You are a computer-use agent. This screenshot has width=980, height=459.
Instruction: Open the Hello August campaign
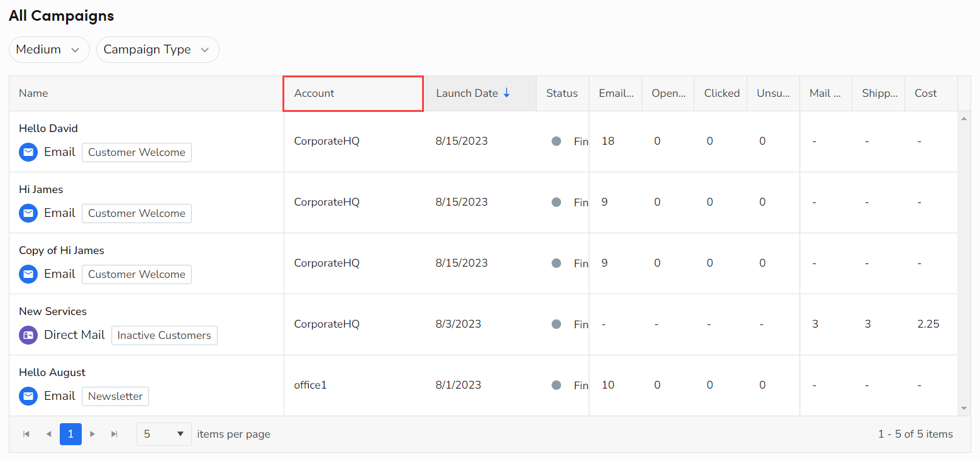[x=52, y=372]
